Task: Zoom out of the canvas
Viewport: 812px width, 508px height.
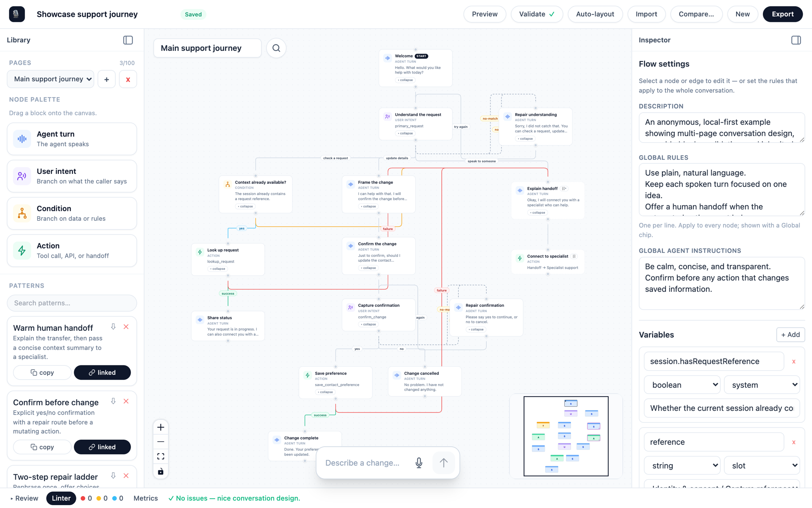Action: pos(161,442)
